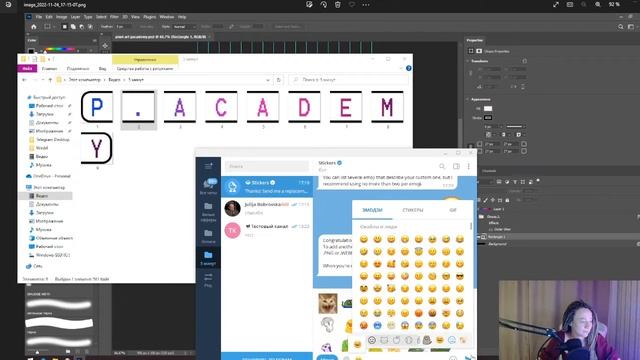Select the 'Y' letter image thumbnail
The height and width of the screenshot is (360, 640).
[97, 148]
